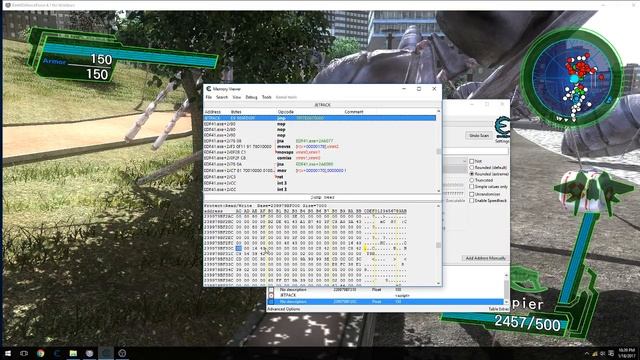Open taskbar clock and date
Image resolution: width=640 pixels, height=360 pixels.
[626, 353]
